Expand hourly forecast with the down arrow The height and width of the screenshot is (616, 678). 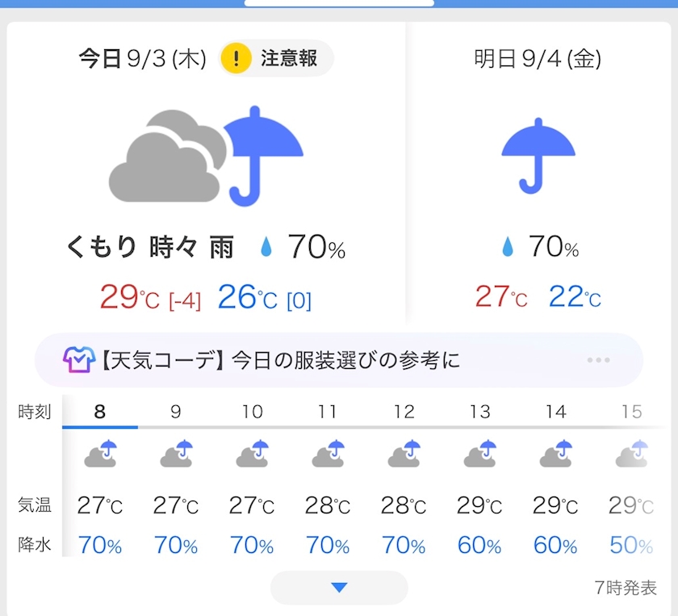tap(339, 588)
